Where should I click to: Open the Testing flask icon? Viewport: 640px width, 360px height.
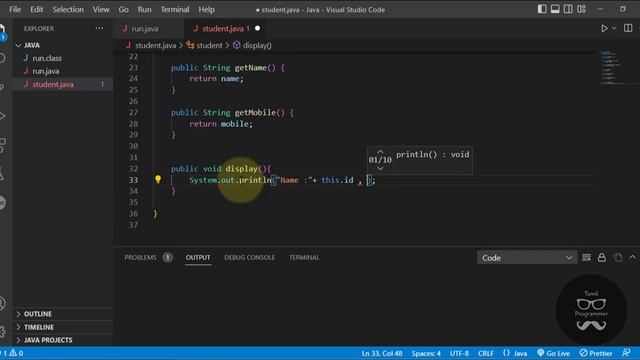point(2,174)
